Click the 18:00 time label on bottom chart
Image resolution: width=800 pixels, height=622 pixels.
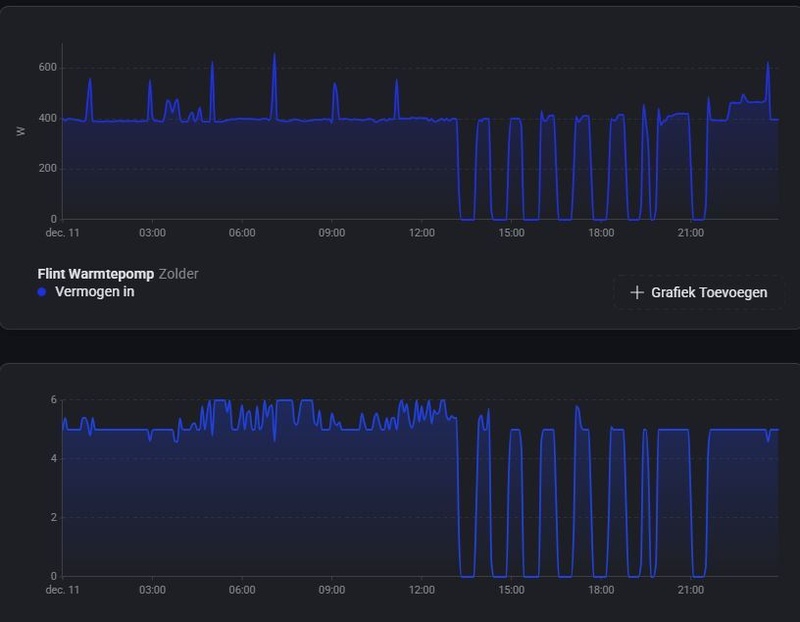pyautogui.click(x=601, y=590)
